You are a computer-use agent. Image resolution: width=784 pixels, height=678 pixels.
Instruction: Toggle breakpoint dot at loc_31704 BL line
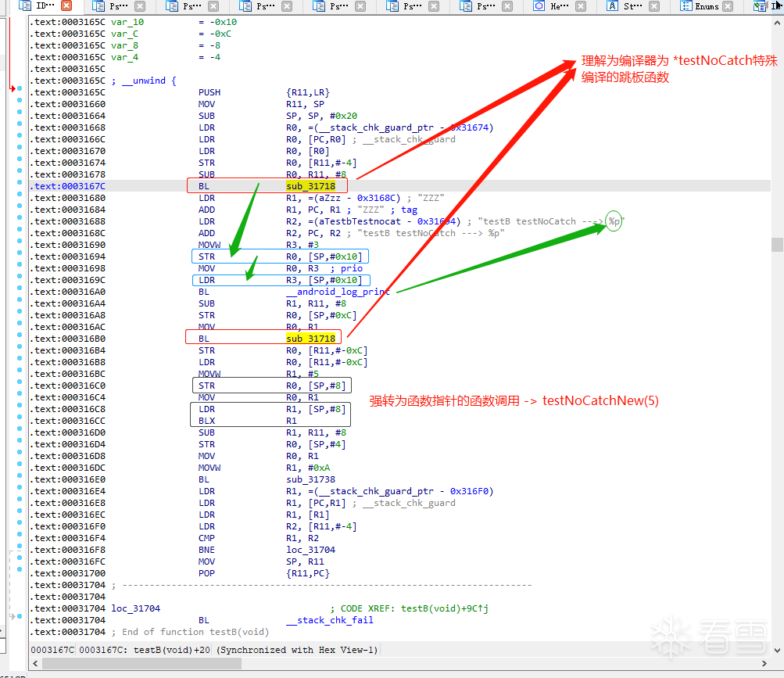coord(20,616)
